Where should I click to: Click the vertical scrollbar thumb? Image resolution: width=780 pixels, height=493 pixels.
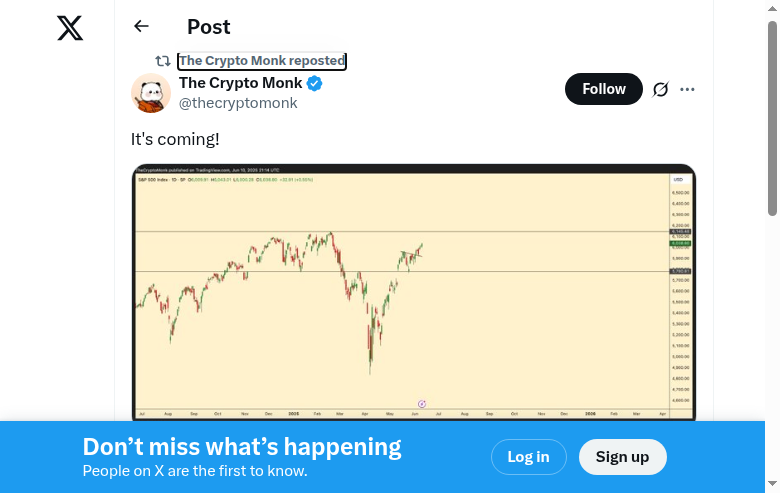(x=772, y=120)
